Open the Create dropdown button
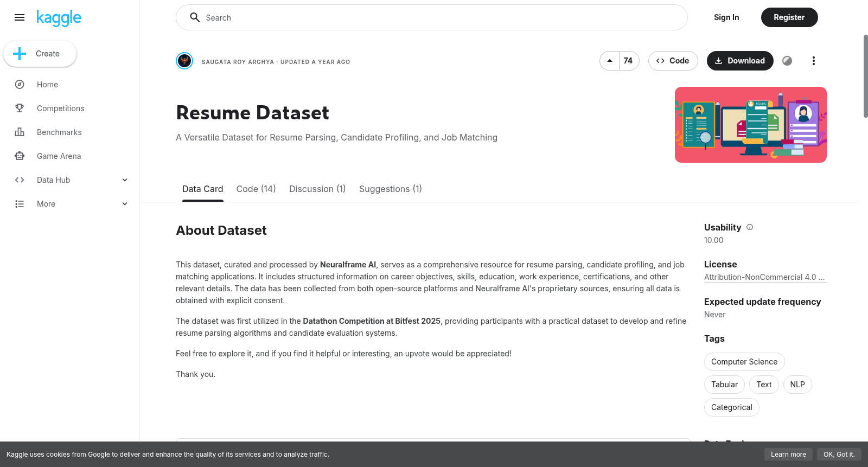 tap(40, 54)
